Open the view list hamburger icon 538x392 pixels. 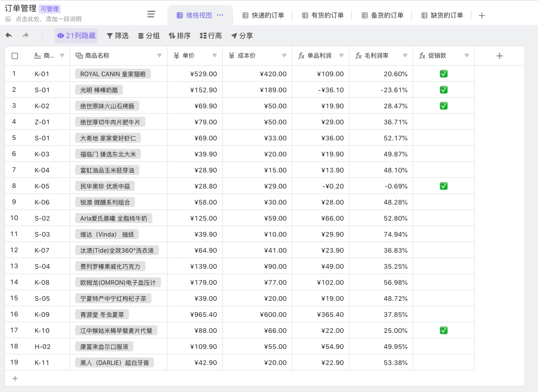click(151, 15)
